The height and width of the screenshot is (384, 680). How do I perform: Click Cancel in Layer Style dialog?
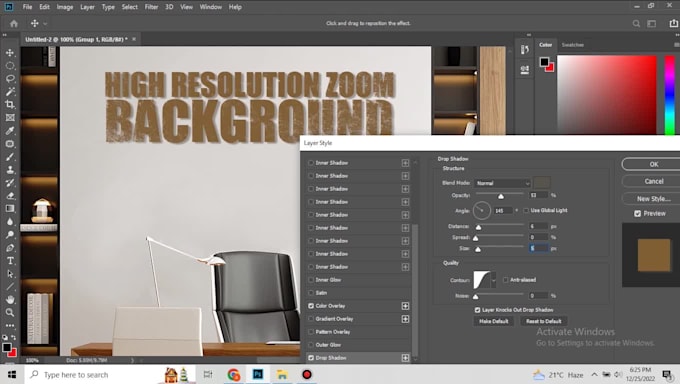pos(652,181)
